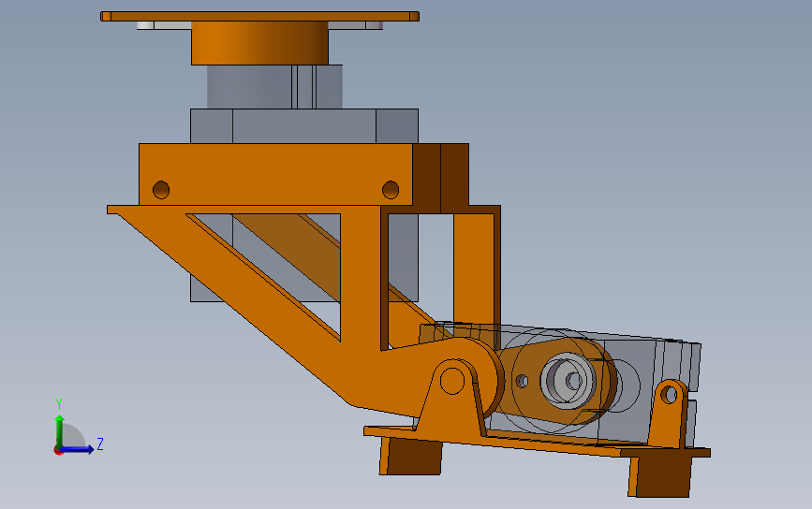
Task: Select the pivot hole in the hinge lug
Action: [452, 381]
